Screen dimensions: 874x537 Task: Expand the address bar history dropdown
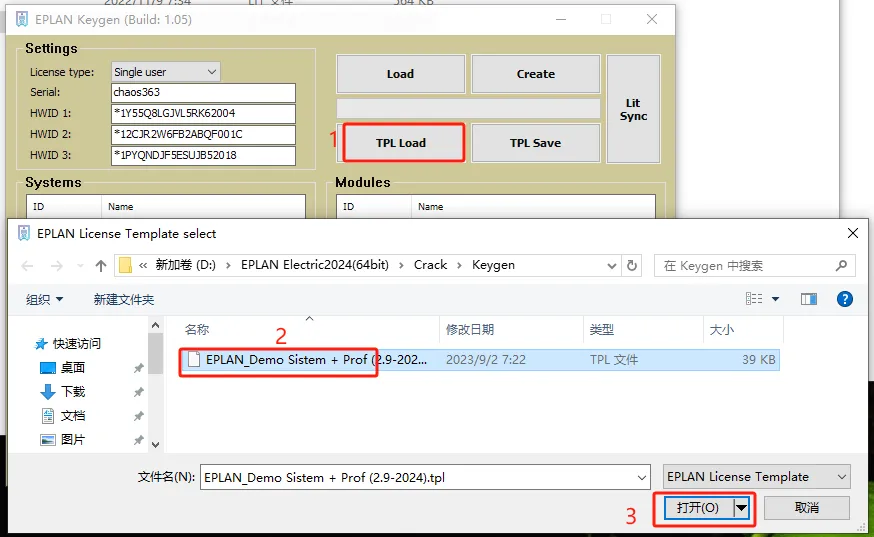(611, 266)
